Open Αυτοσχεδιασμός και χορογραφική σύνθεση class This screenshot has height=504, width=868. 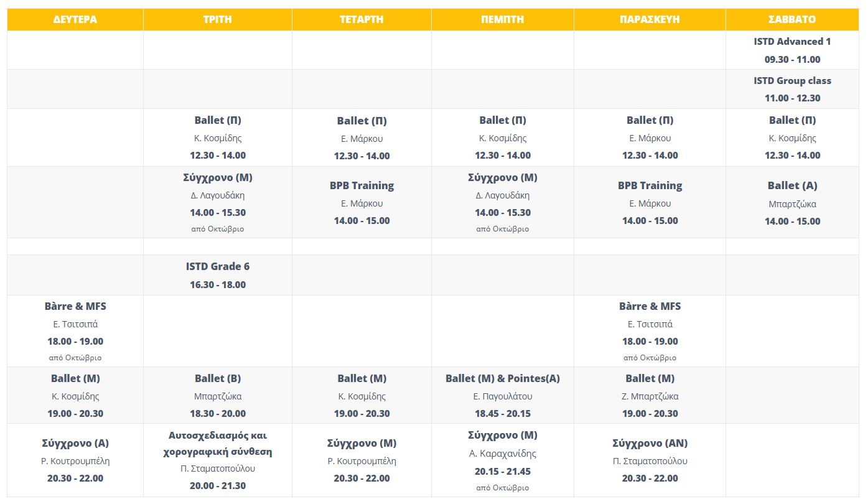(x=217, y=443)
